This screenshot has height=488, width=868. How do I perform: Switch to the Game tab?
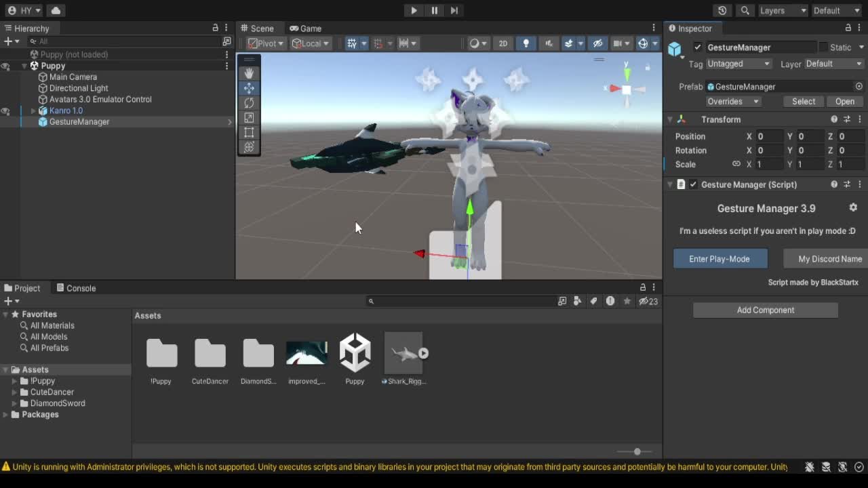click(305, 28)
